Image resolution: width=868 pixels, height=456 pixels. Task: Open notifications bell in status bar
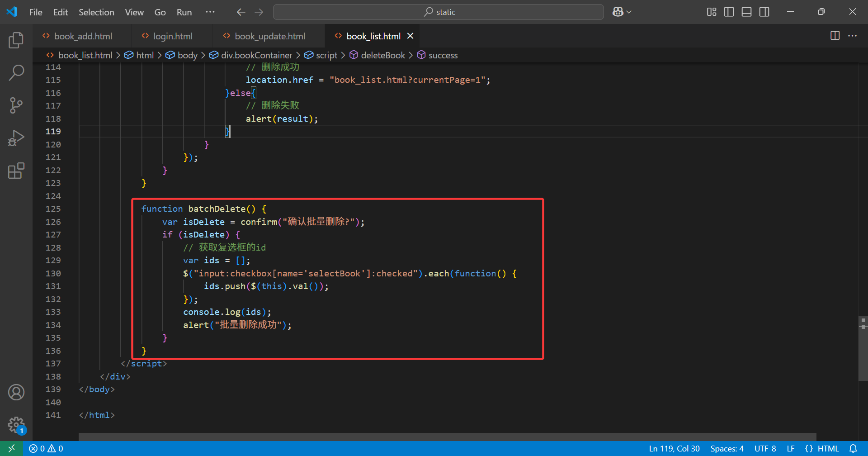853,448
